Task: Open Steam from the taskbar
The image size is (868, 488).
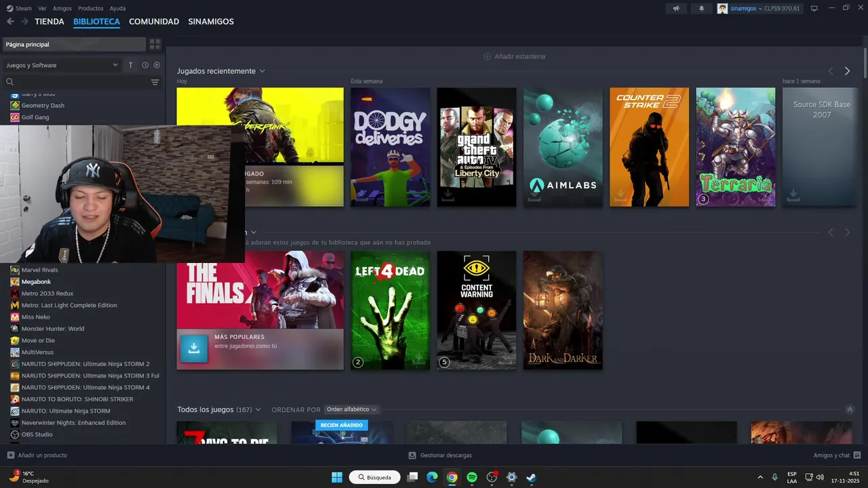Action: pyautogui.click(x=532, y=477)
